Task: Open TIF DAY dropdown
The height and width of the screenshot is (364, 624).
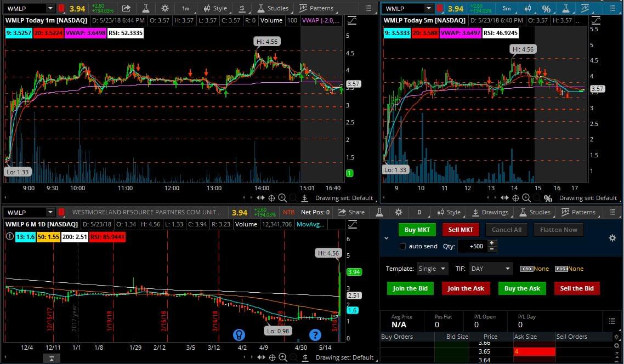Action: pyautogui.click(x=491, y=269)
